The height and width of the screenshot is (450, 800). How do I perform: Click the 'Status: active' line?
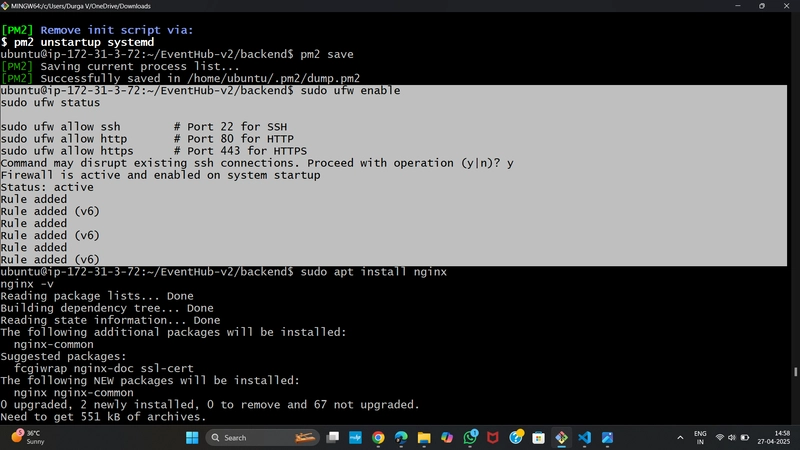[x=47, y=187]
